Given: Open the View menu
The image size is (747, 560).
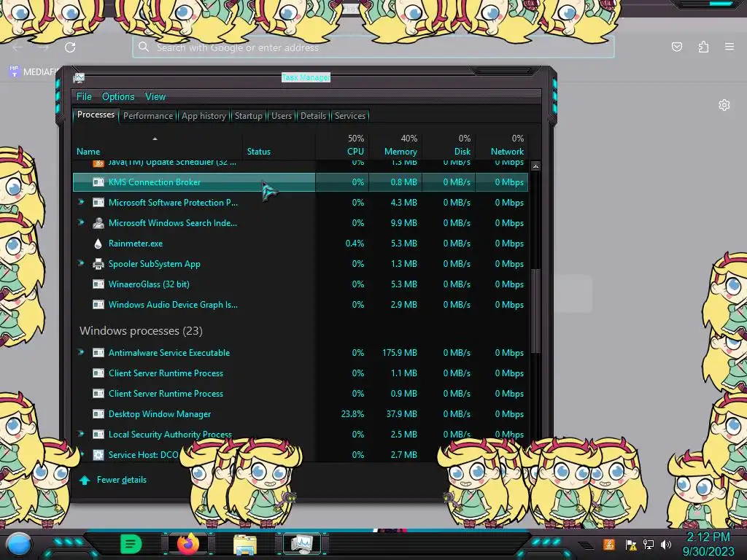Looking at the screenshot, I should tap(155, 97).
